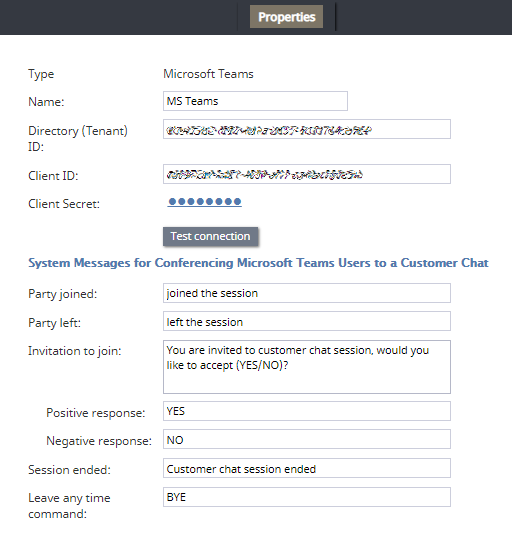
Task: Select the Microsoft Teams type text
Action: pyautogui.click(x=208, y=74)
